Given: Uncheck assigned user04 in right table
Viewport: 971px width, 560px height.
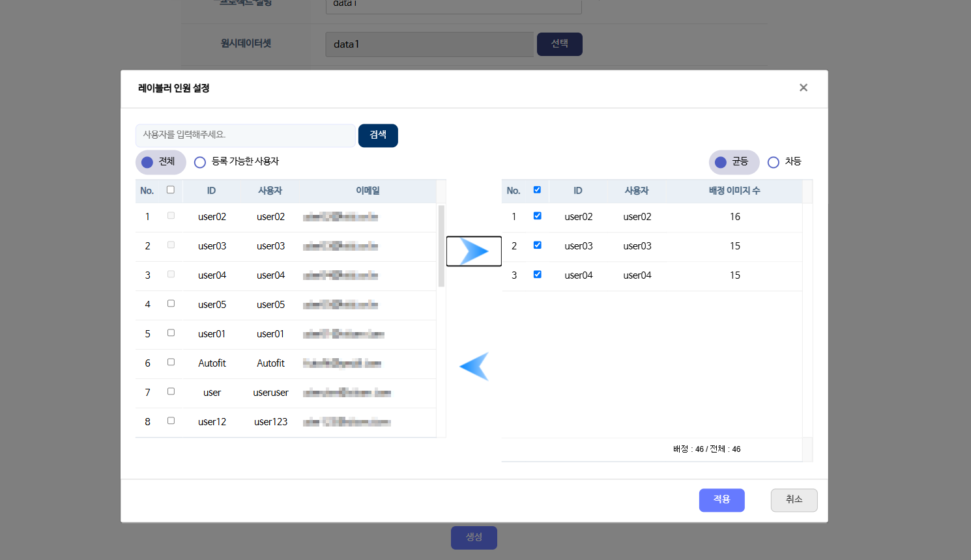Looking at the screenshot, I should (537, 274).
